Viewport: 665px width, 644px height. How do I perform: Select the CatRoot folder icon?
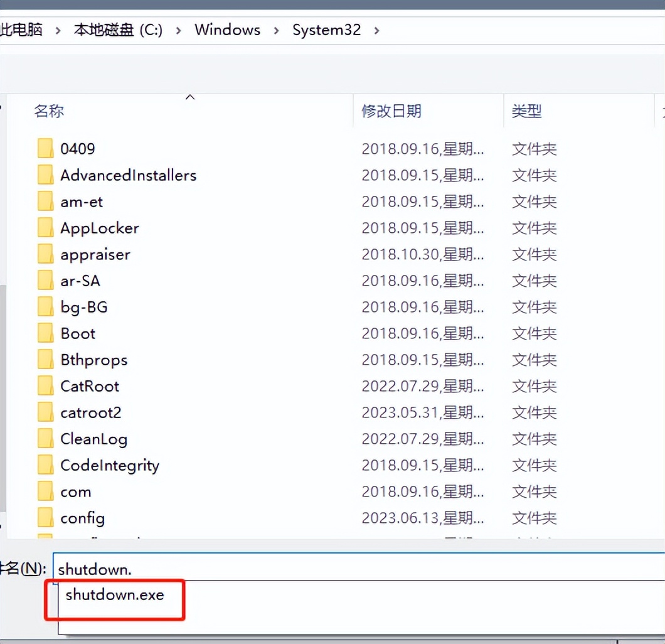(45, 385)
